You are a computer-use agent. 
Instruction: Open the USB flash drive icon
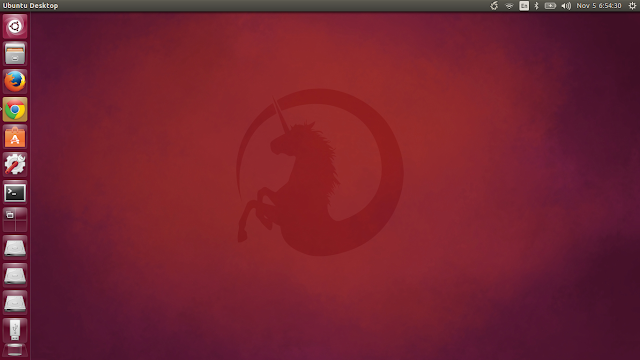pos(15,330)
